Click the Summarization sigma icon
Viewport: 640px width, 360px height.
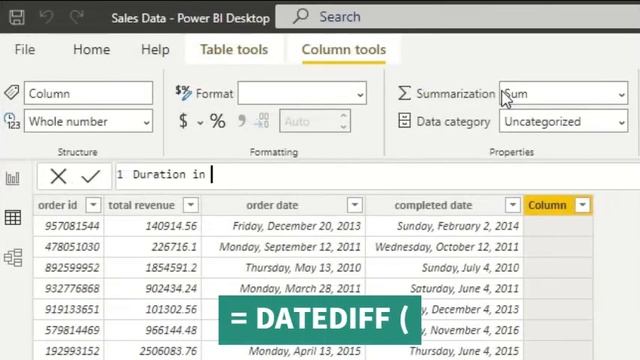[404, 93]
